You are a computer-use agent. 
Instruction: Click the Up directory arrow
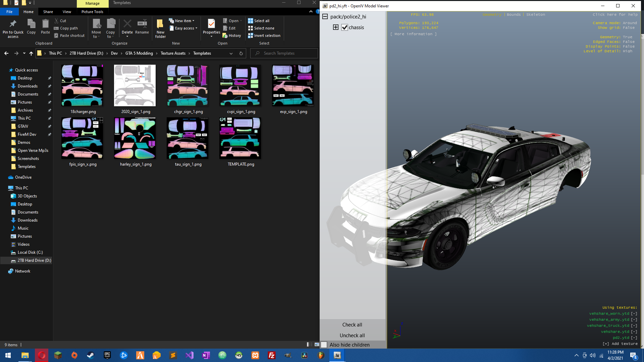click(x=31, y=53)
